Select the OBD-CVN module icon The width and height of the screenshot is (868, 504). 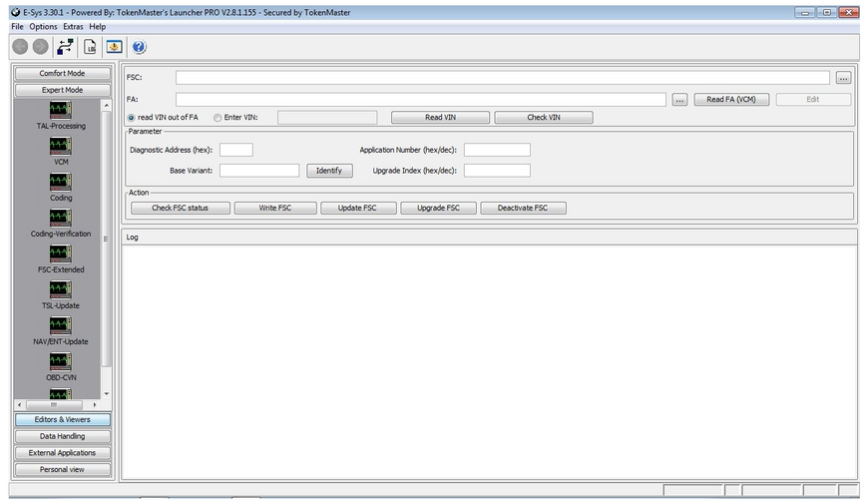[x=60, y=361]
